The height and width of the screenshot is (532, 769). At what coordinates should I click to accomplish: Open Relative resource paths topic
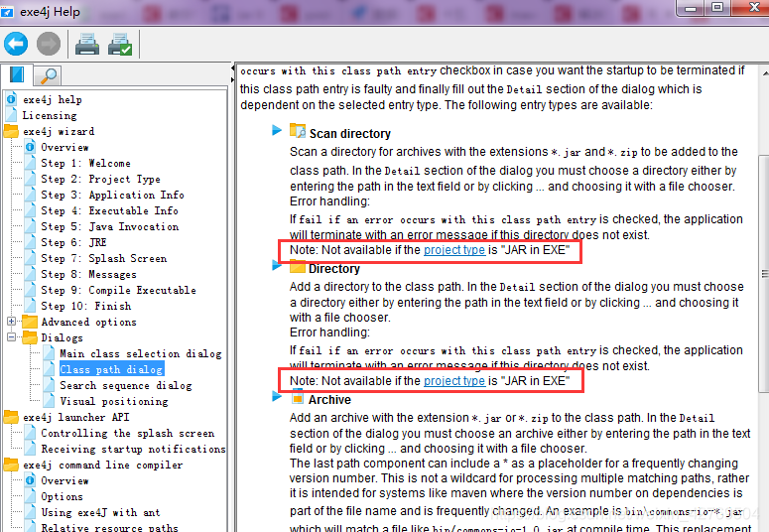(x=109, y=528)
